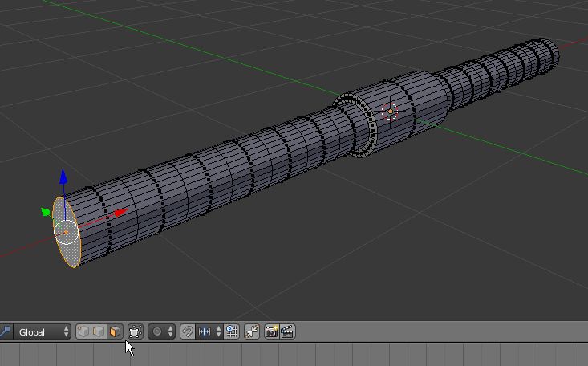
Task: Click the blue Z-axis manipulator arrow
Action: click(x=63, y=177)
